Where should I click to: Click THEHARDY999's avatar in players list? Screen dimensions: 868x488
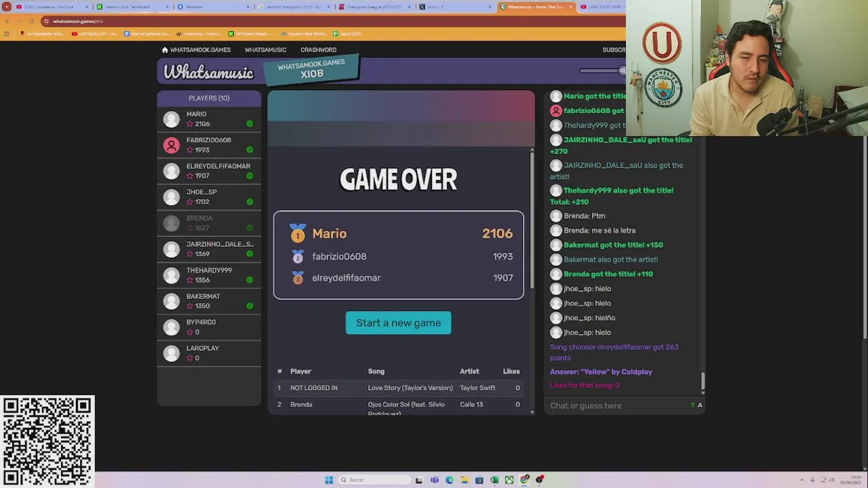(x=172, y=275)
